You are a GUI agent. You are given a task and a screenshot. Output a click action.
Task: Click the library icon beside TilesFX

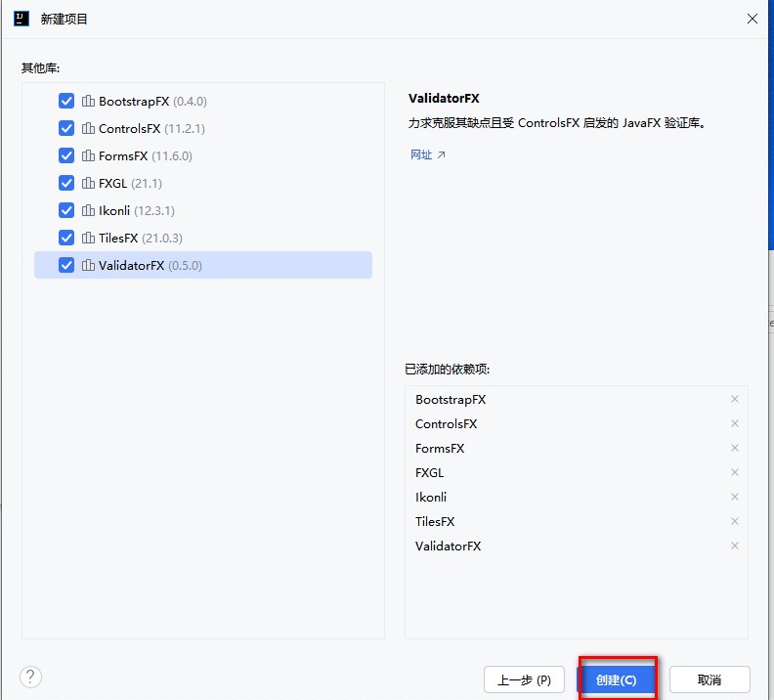click(x=88, y=238)
